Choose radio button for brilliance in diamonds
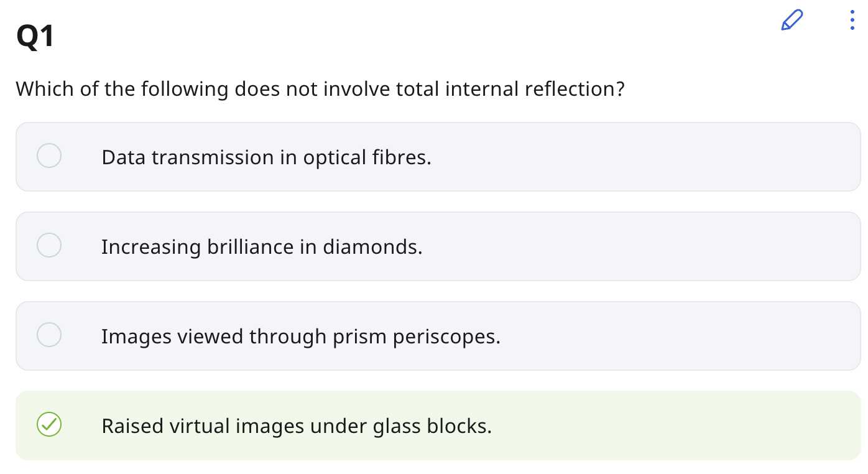Viewport: 868px width, 474px height. pos(49,245)
